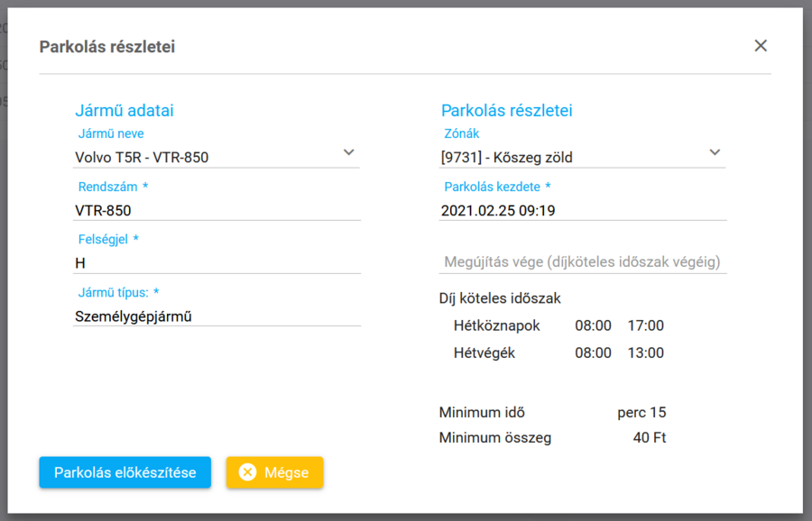Select the Jármű típus field Személygépjármű
The image size is (812, 521).
pyautogui.click(x=217, y=316)
